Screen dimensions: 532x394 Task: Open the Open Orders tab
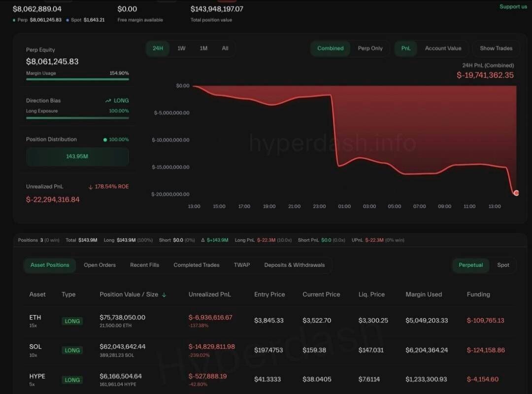(x=100, y=265)
